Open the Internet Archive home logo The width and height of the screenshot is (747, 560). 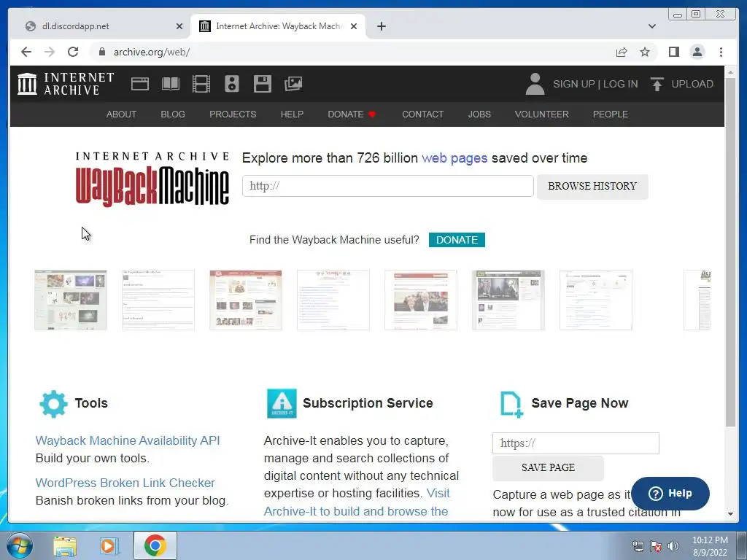coord(66,84)
